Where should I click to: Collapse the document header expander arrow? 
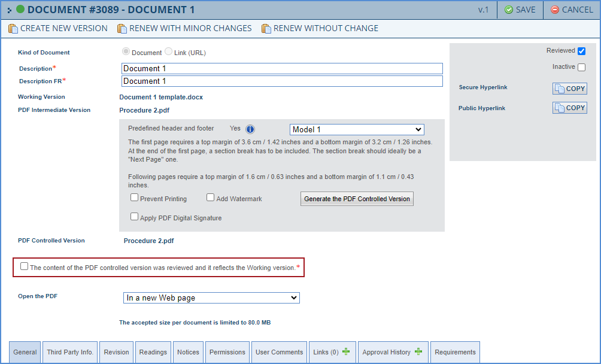pos(10,10)
